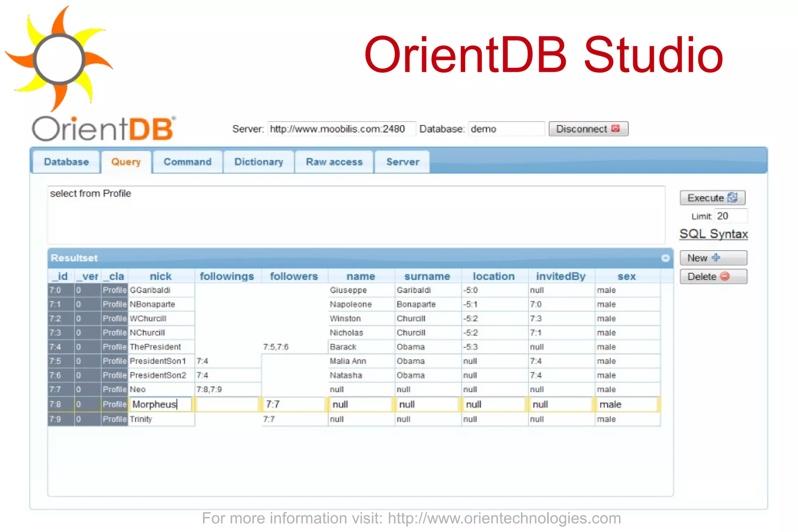Click the Garibaldi surname cell

point(427,290)
